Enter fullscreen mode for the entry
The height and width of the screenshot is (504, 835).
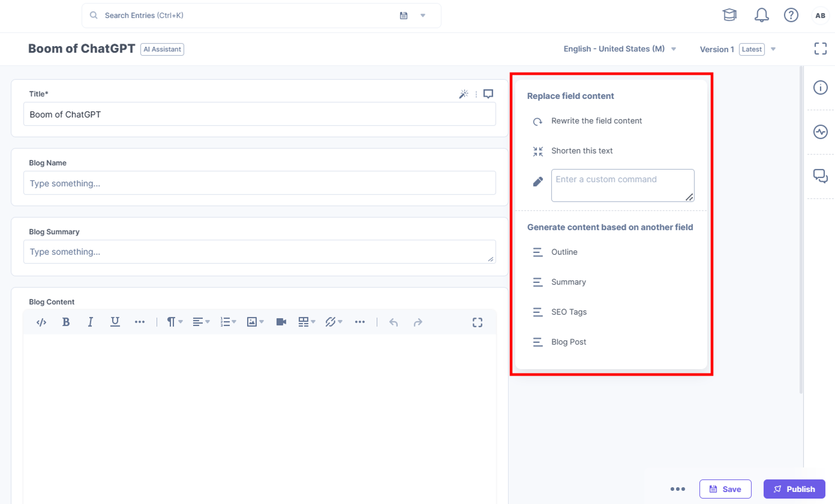coord(820,49)
